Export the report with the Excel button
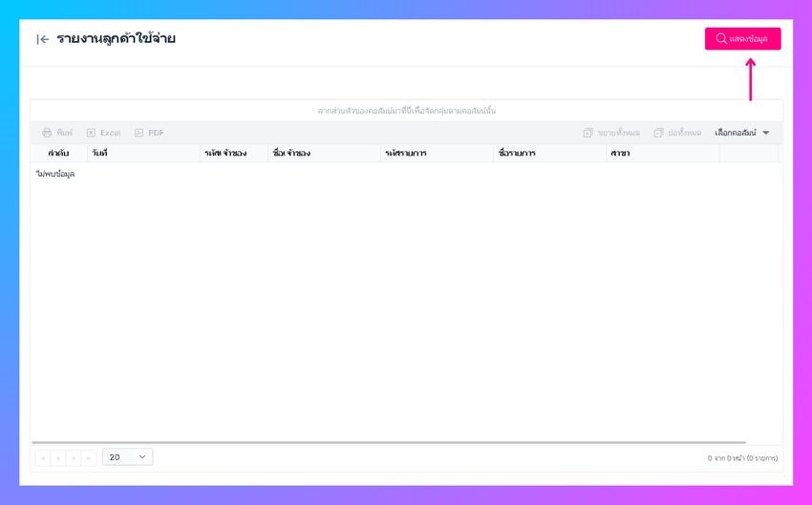Image resolution: width=812 pixels, height=505 pixels. tap(103, 133)
